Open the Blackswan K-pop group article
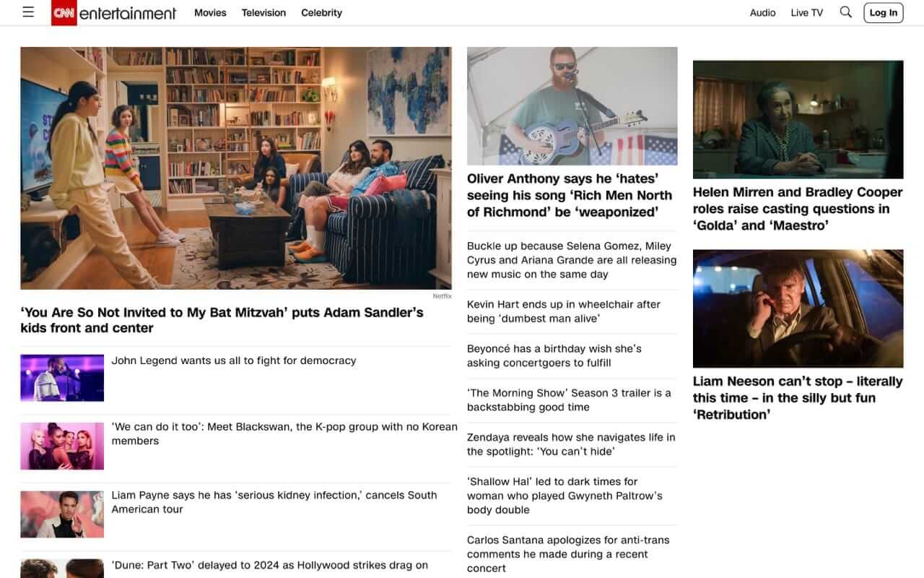This screenshot has height=578, width=924. click(x=284, y=433)
